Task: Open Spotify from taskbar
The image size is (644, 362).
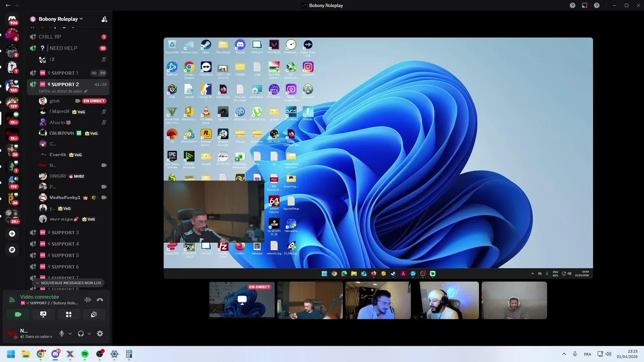Action: (85, 354)
